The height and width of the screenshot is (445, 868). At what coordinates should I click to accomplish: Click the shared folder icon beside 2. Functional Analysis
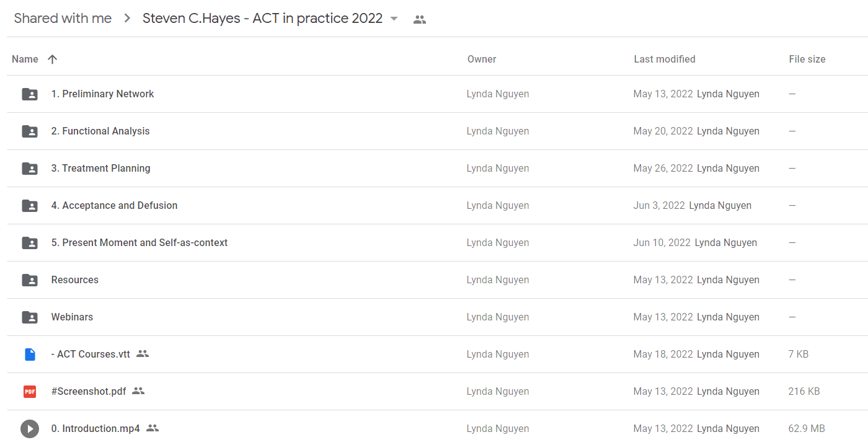tap(30, 131)
